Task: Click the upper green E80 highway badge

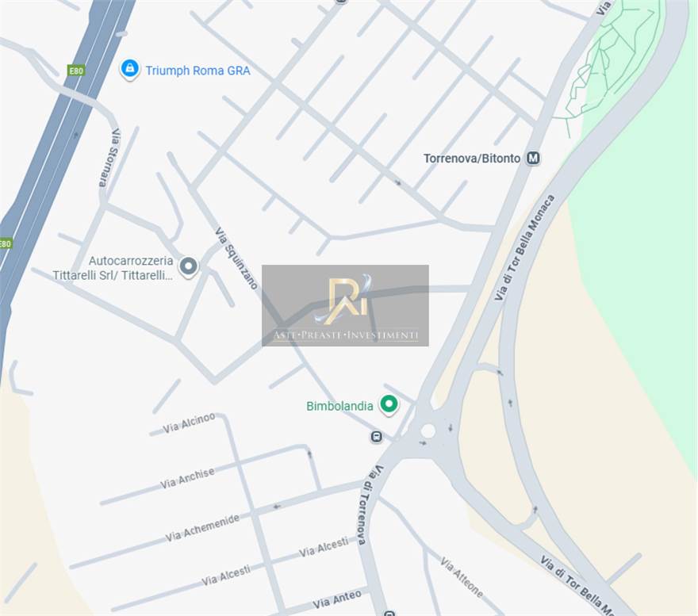Action: pyautogui.click(x=75, y=71)
